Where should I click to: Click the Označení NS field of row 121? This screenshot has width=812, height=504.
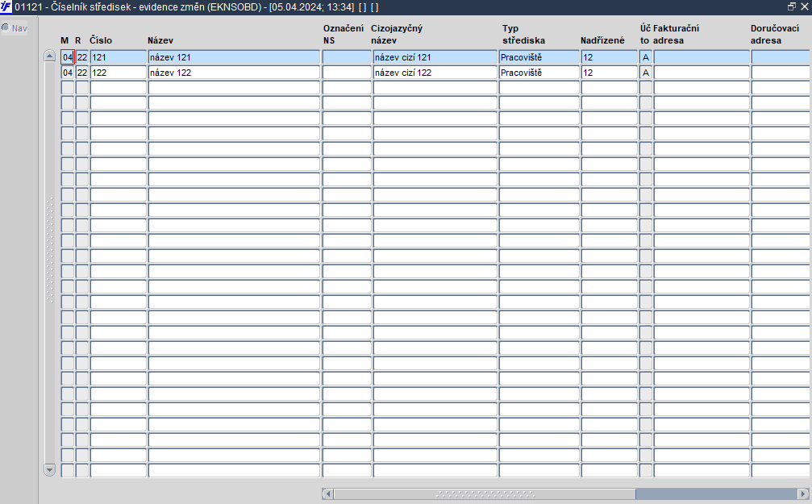click(347, 57)
